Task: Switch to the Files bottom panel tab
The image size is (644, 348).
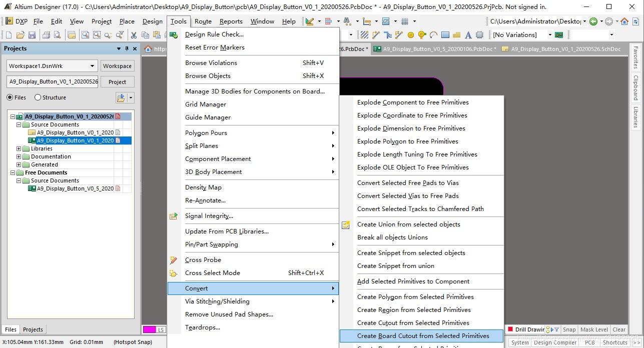Action: (11, 329)
